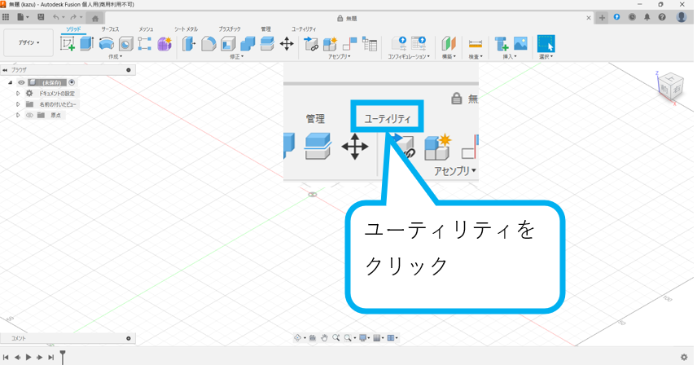Select the Press Pull tool
This screenshot has width=698, height=365.
click(189, 44)
